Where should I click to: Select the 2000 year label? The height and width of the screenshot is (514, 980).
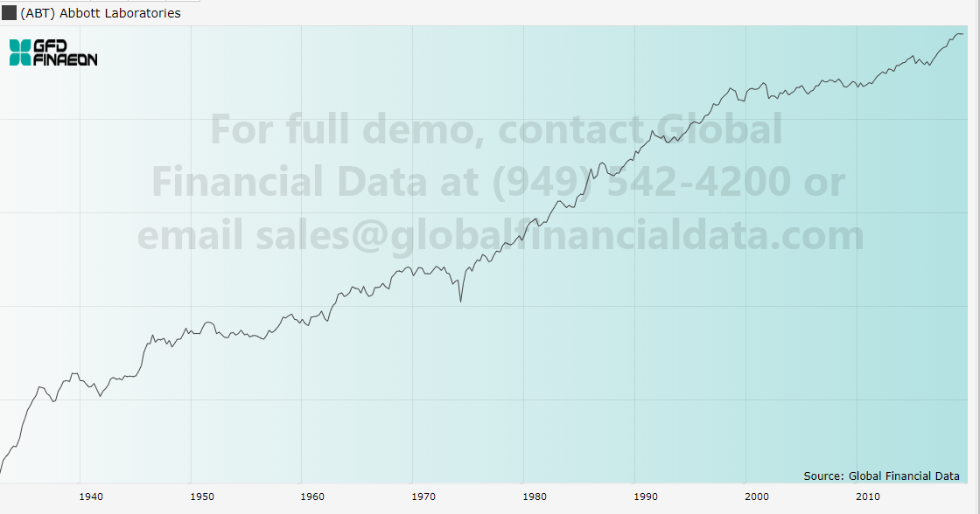[757, 497]
